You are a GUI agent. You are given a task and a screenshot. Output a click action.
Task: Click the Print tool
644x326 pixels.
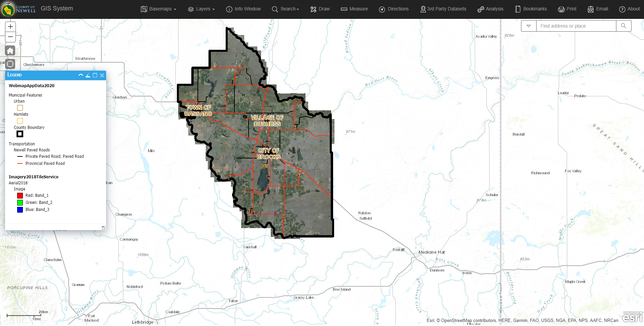tap(567, 9)
